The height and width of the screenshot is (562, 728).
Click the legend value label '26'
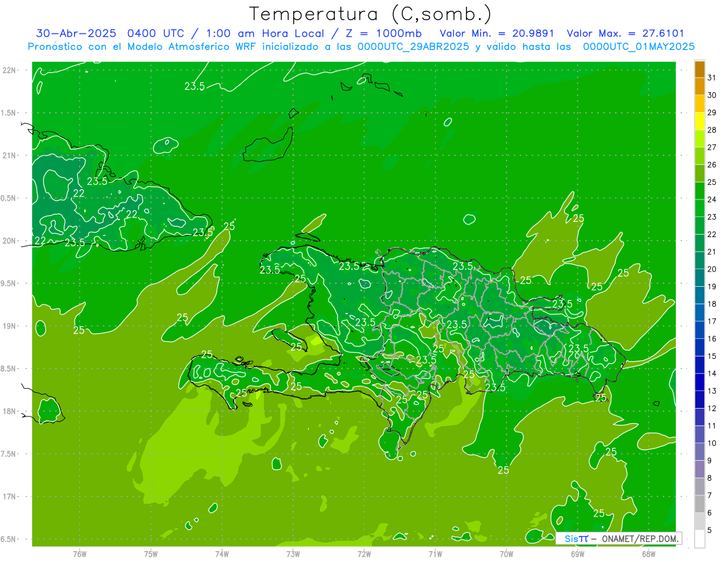(x=712, y=165)
